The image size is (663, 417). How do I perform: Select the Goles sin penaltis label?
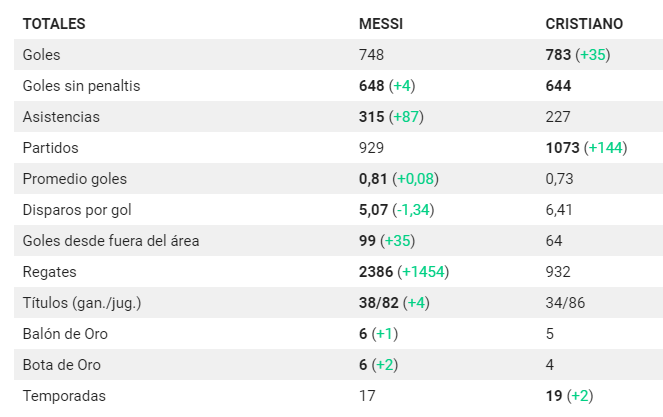click(81, 86)
